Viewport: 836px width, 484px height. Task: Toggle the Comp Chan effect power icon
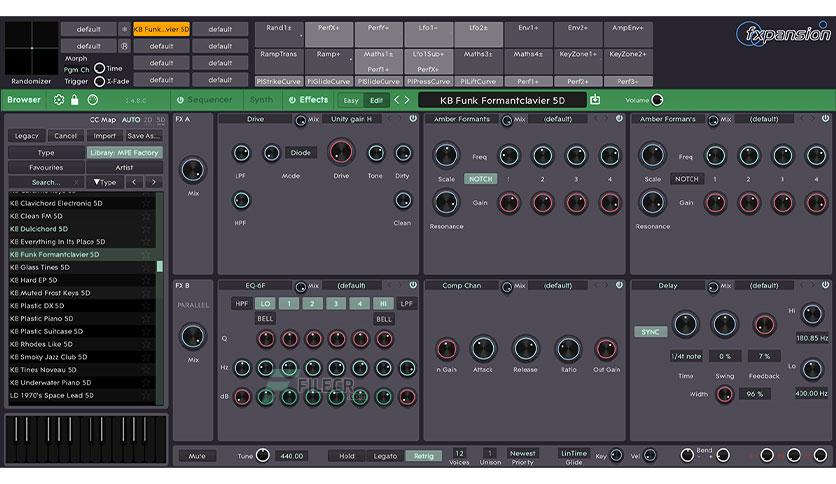click(x=619, y=285)
